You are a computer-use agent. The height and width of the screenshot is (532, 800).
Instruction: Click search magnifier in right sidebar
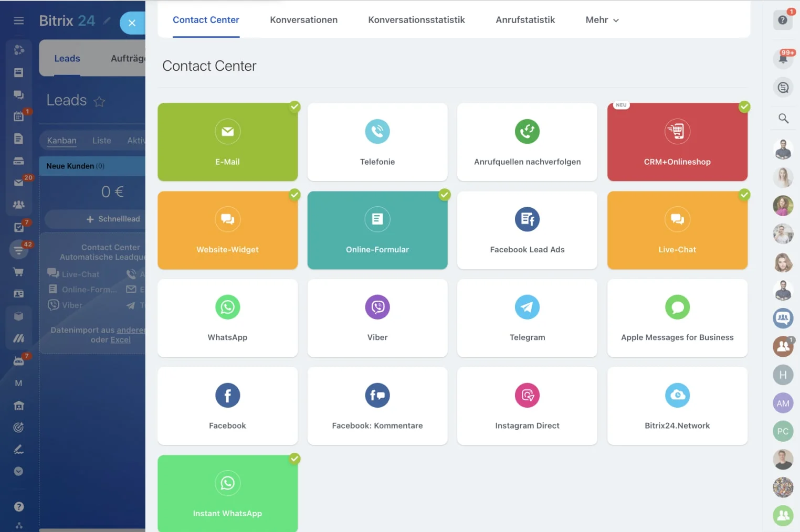tap(783, 119)
